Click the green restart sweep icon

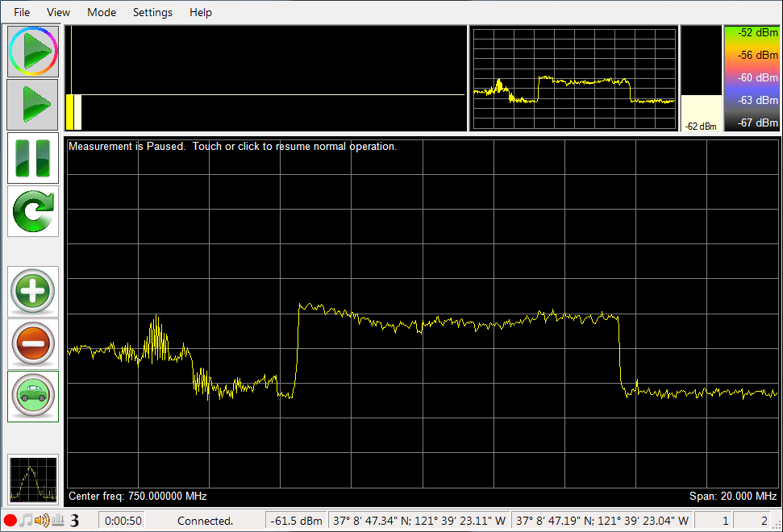pos(32,211)
